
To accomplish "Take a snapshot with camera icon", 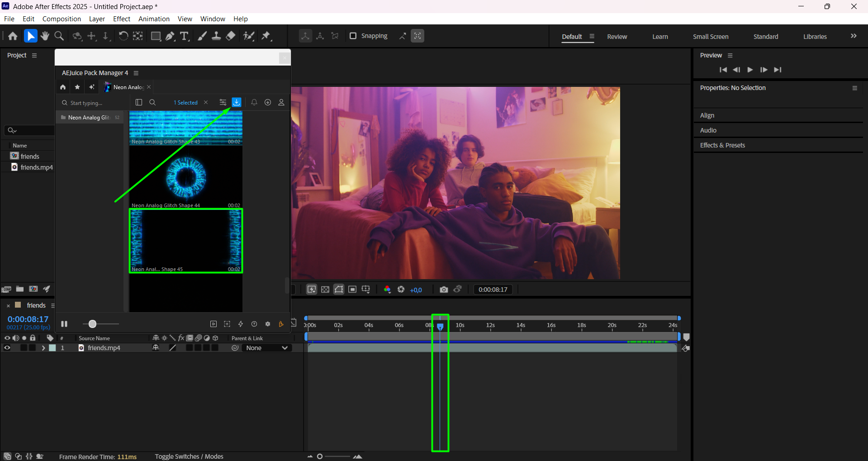I will tap(444, 290).
